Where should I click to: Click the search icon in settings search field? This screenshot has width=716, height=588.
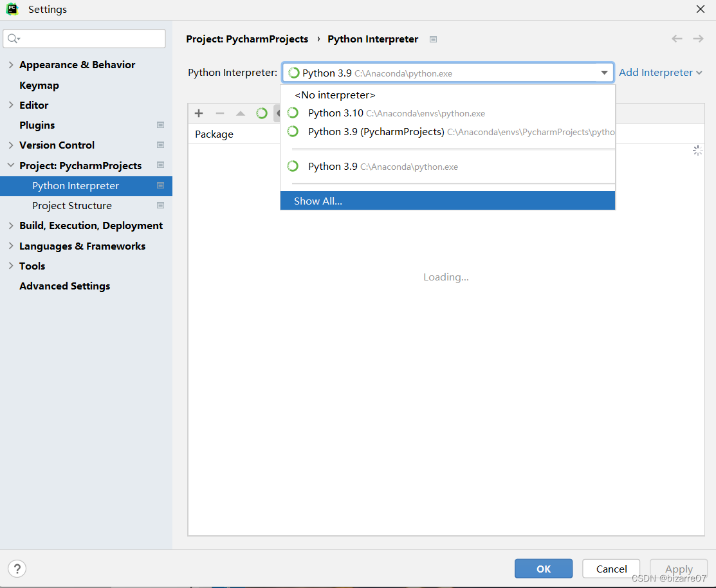pyautogui.click(x=14, y=39)
